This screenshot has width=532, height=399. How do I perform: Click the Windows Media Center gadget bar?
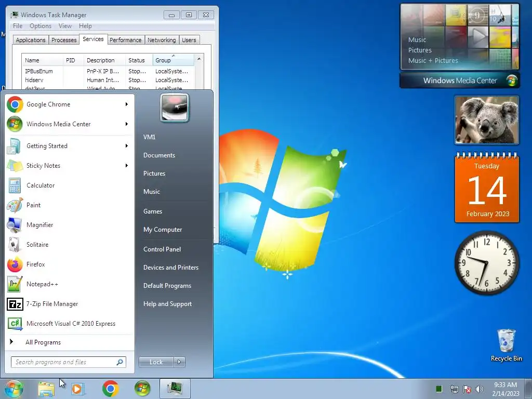[x=460, y=81]
